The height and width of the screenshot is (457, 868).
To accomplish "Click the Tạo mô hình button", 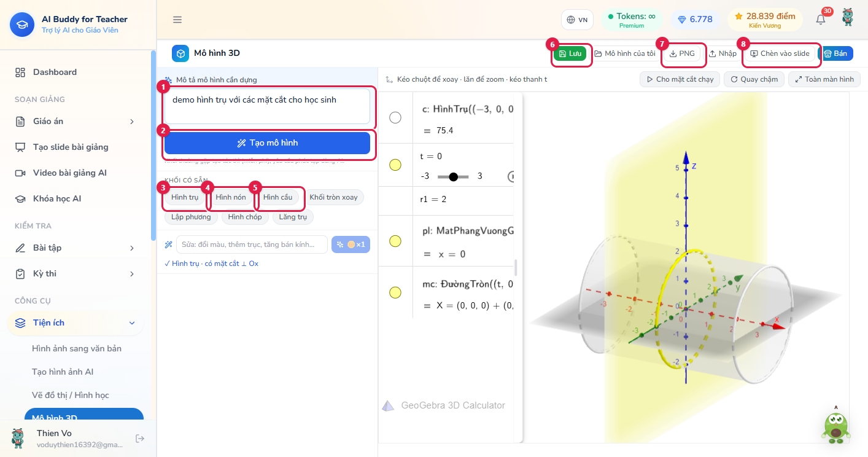I will click(267, 143).
